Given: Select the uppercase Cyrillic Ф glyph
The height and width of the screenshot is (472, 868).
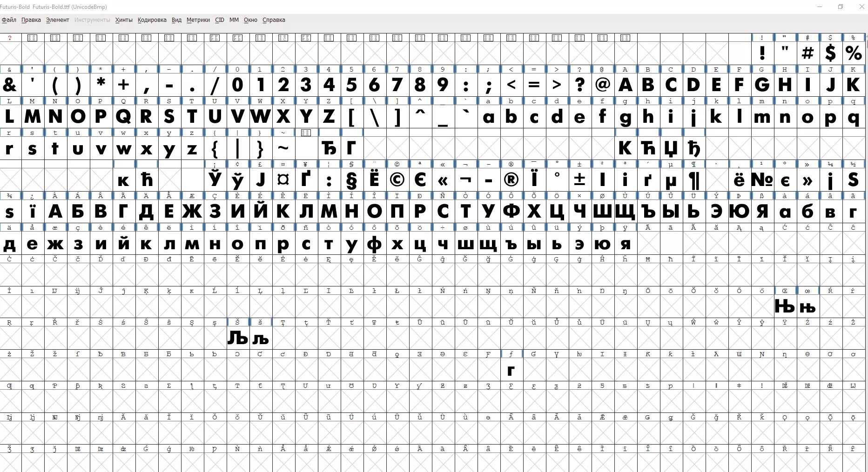Looking at the screenshot, I should 511,212.
